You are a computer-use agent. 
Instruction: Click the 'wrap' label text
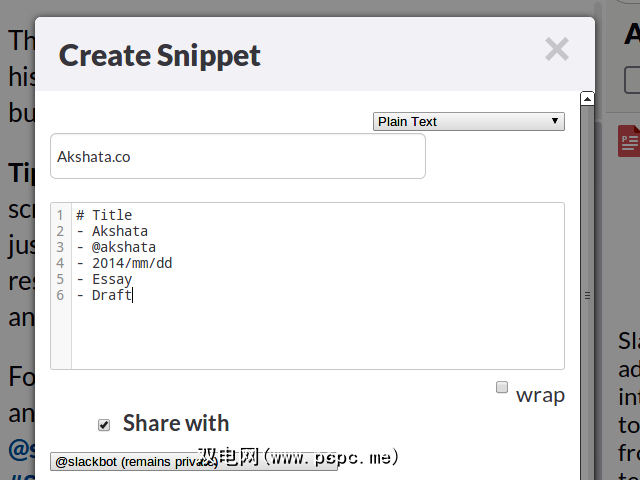(540, 395)
